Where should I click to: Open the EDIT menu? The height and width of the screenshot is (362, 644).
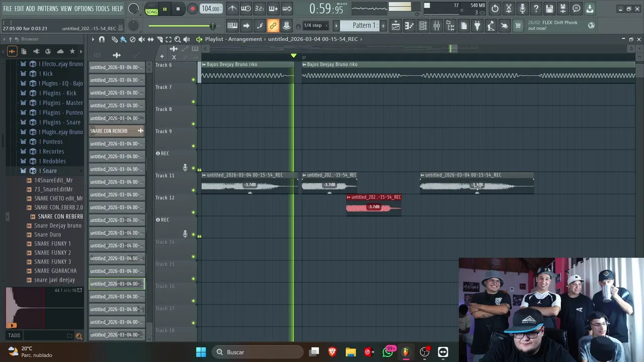point(19,9)
